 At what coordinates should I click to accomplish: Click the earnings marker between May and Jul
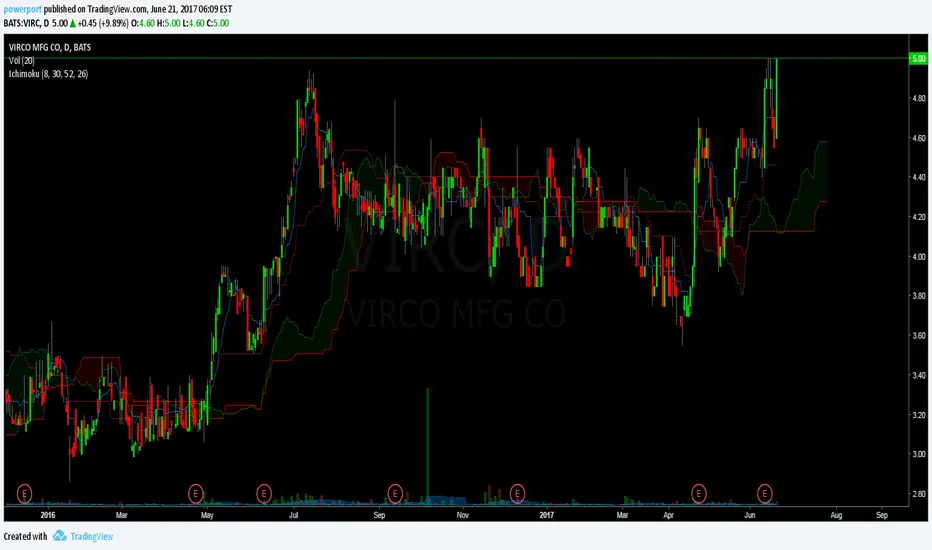pos(264,494)
